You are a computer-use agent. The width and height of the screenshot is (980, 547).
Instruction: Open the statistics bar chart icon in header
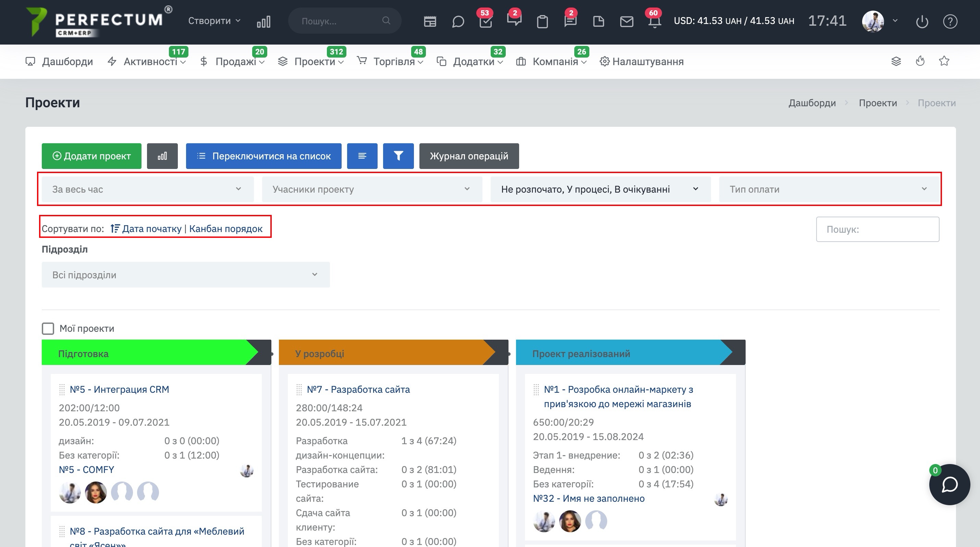(x=264, y=21)
